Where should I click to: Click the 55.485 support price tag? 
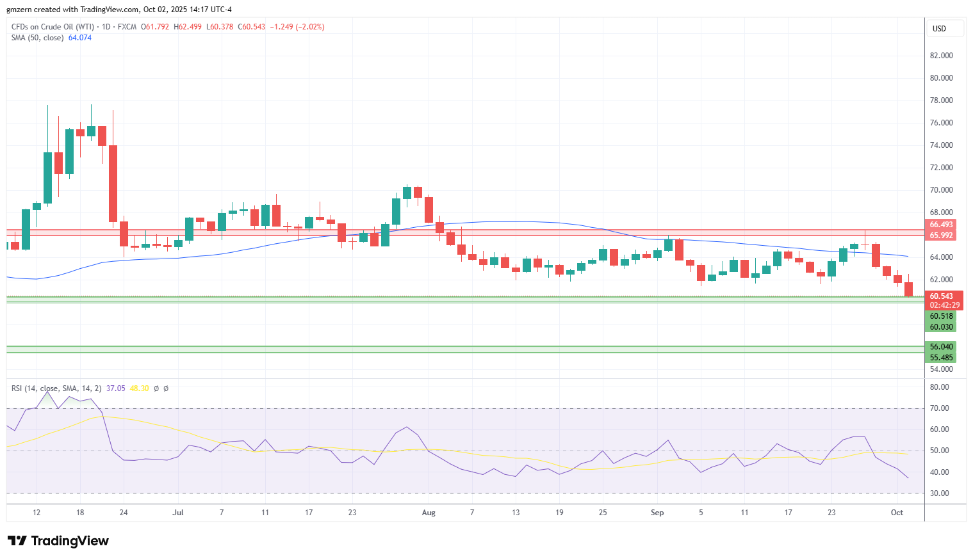941,358
